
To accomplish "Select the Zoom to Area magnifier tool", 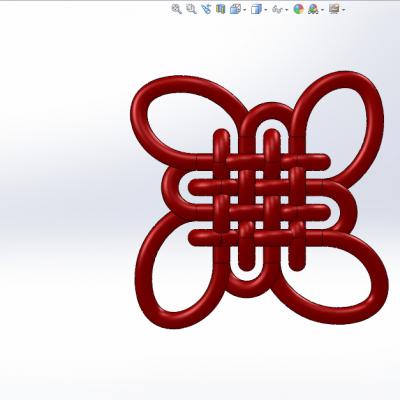I will coord(191,9).
